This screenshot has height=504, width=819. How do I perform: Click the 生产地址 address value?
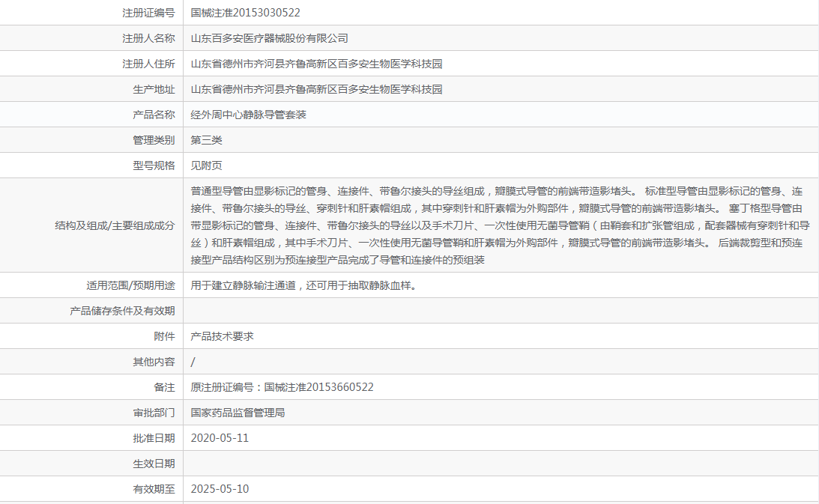[x=316, y=89]
